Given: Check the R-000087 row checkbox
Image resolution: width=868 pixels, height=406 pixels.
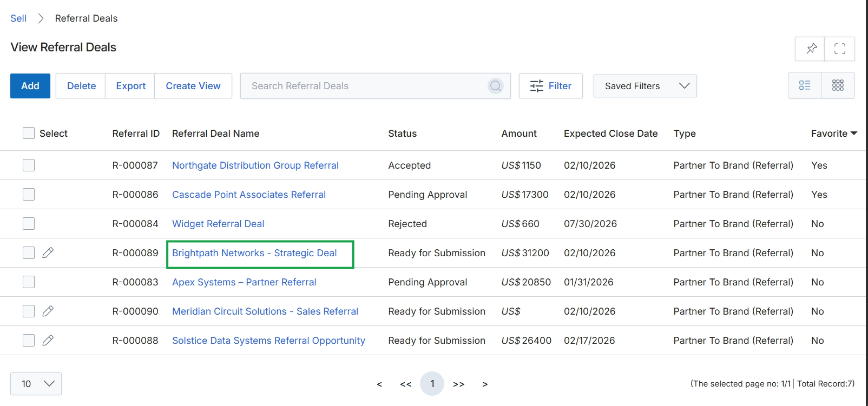Looking at the screenshot, I should click(29, 165).
